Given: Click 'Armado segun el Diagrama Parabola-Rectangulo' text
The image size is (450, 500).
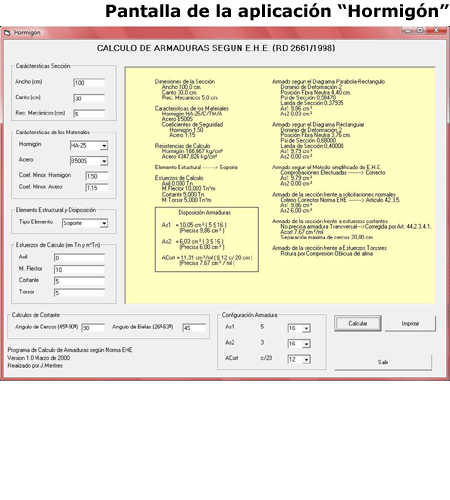Looking at the screenshot, I should 328,82.
